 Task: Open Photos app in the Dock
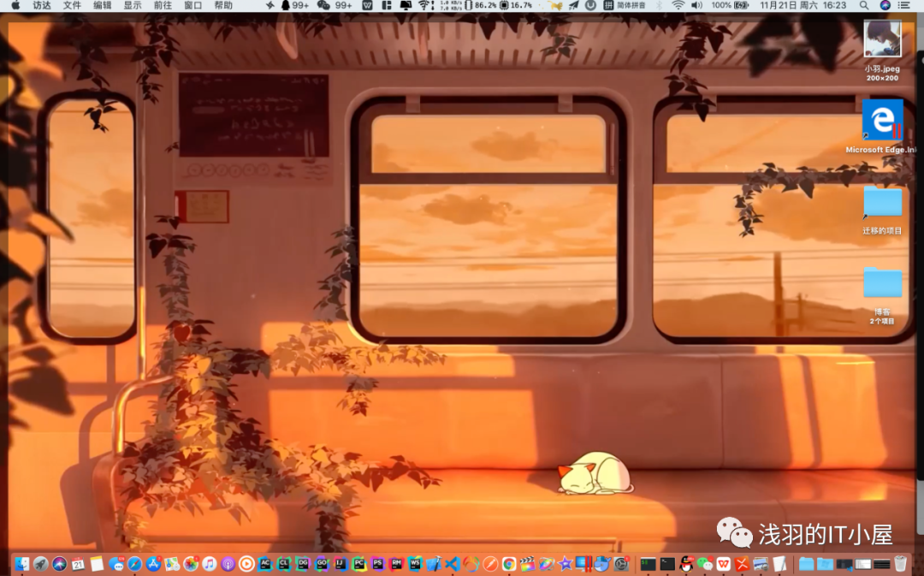tap(191, 564)
